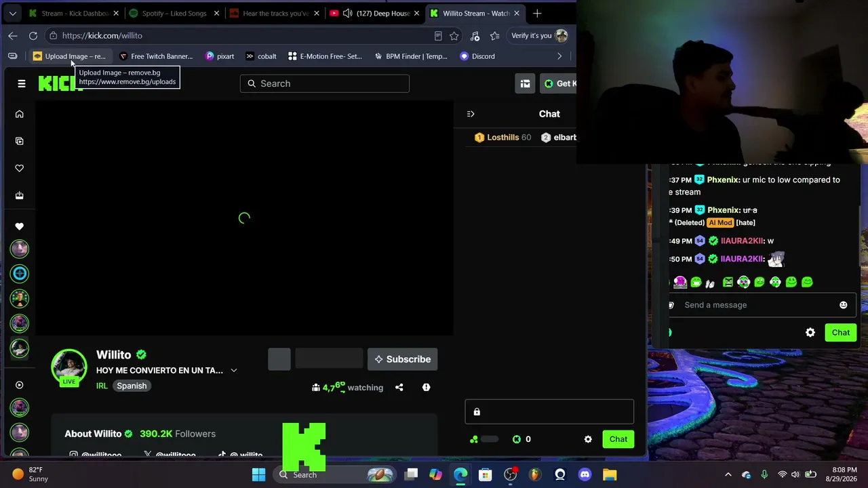Report the stream via exclamation icon

point(426,387)
